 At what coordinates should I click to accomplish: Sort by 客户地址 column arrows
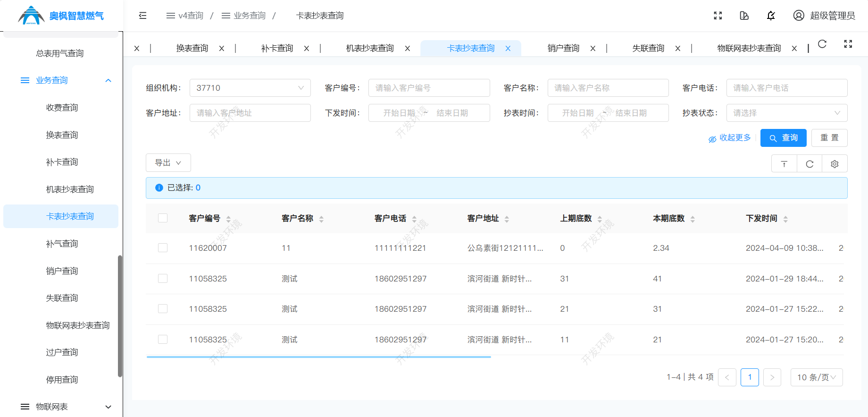[x=507, y=219]
